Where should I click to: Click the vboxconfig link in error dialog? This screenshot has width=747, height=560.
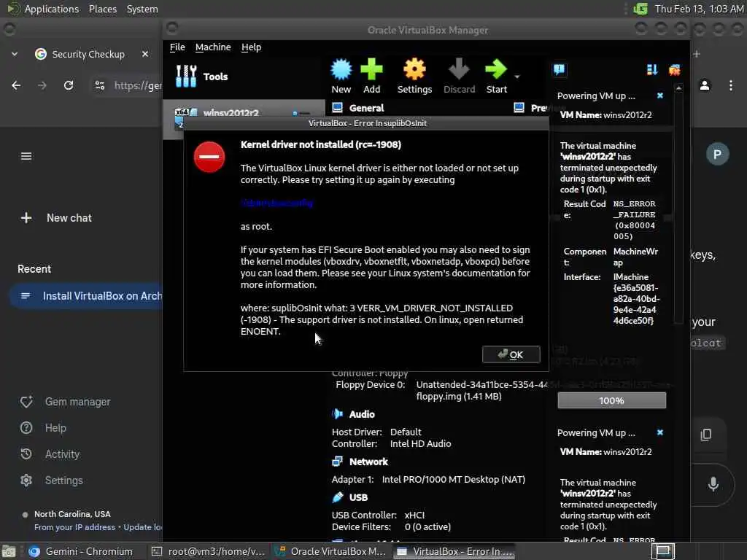(x=276, y=203)
